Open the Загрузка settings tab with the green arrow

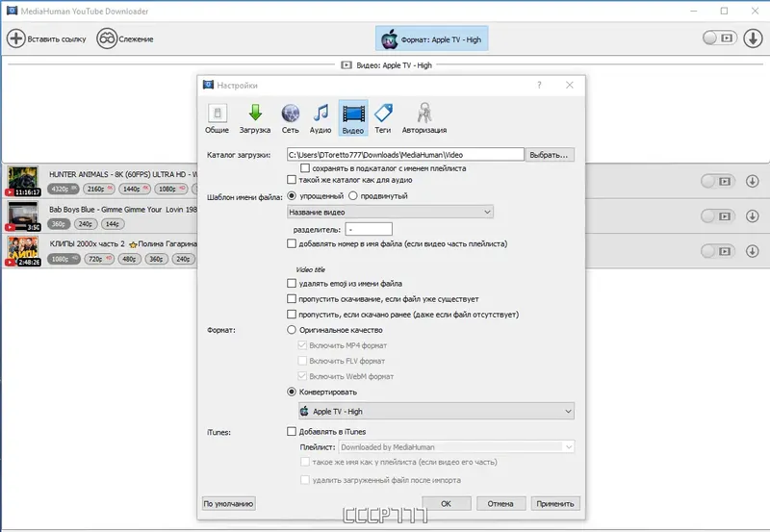[255, 118]
